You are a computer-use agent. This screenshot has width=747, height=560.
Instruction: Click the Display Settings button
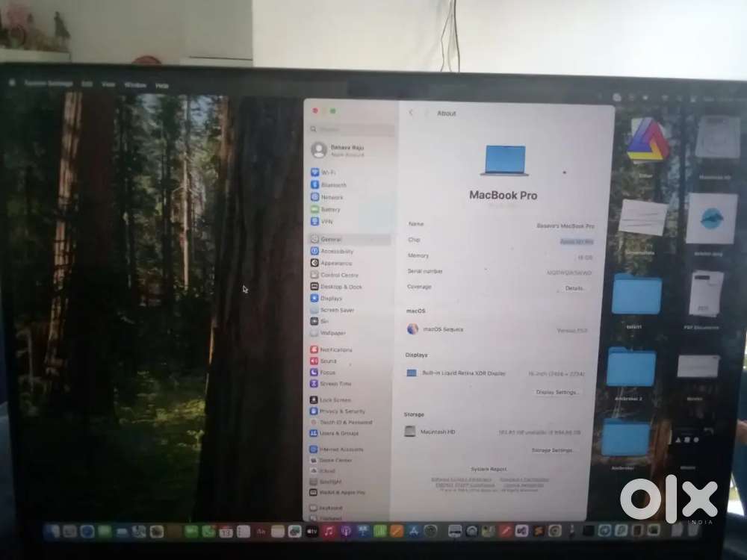[x=557, y=392]
